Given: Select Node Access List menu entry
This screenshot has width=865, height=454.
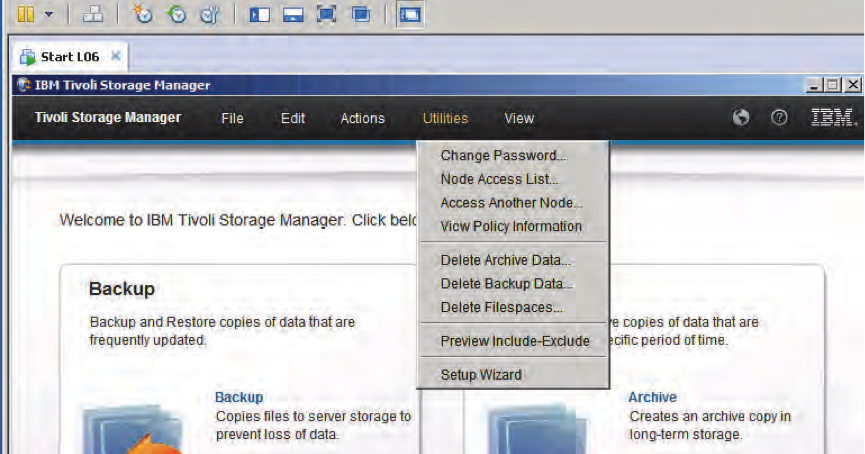Looking at the screenshot, I should (x=513, y=179).
